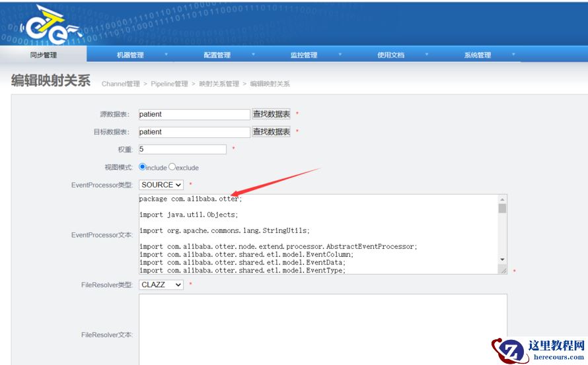Click the 'import org.apache.commons.lang.StringUtils;' line

pos(225,230)
